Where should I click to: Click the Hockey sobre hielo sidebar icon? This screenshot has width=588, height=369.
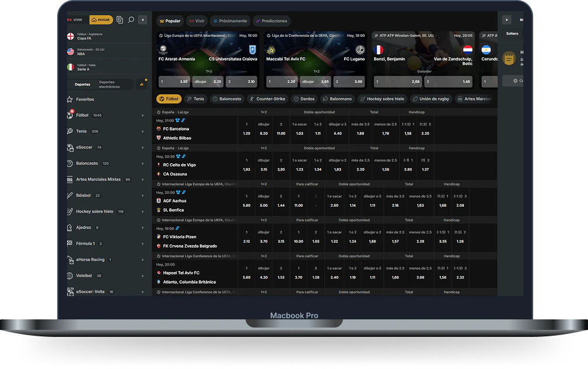70,211
